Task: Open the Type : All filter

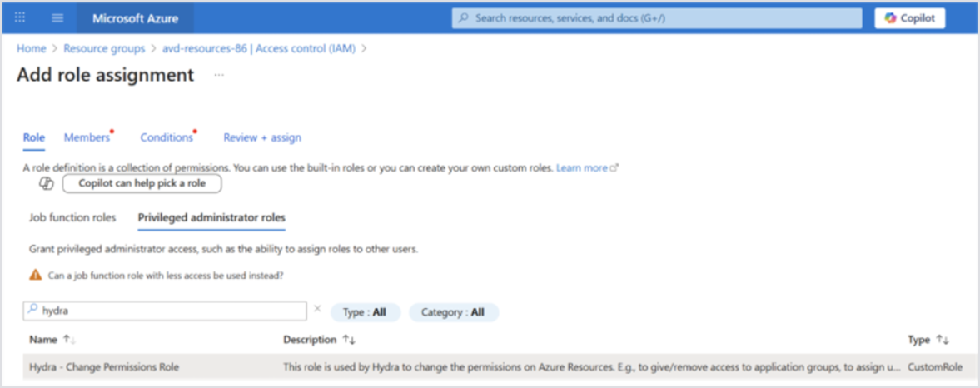Action: tap(366, 312)
